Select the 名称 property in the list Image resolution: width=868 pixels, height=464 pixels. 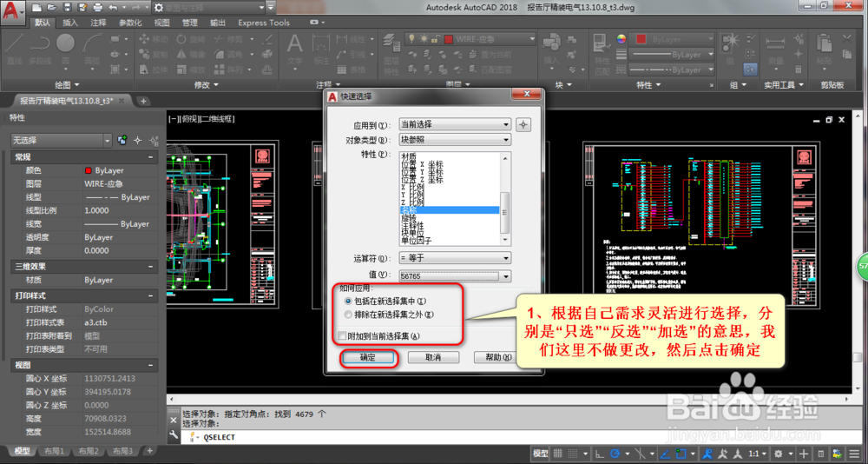pos(450,210)
